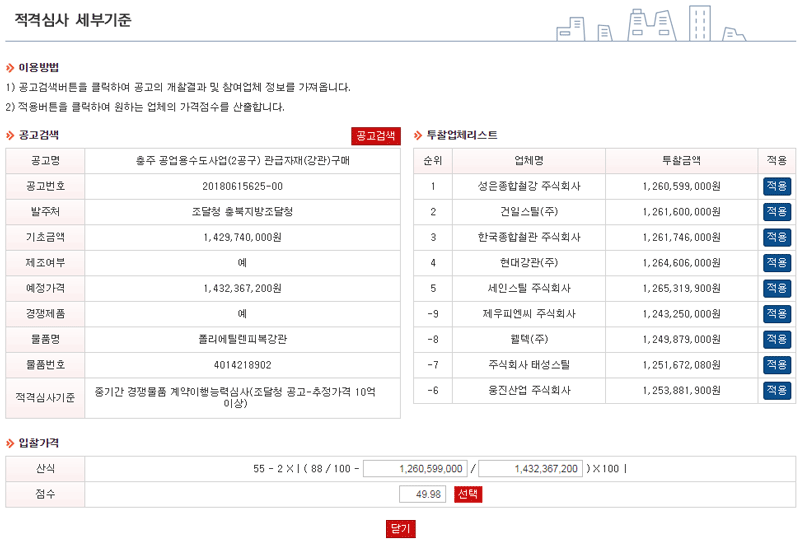The width and height of the screenshot is (800, 541).
Task: Click the 투찰금액 column header
Action: (x=681, y=160)
